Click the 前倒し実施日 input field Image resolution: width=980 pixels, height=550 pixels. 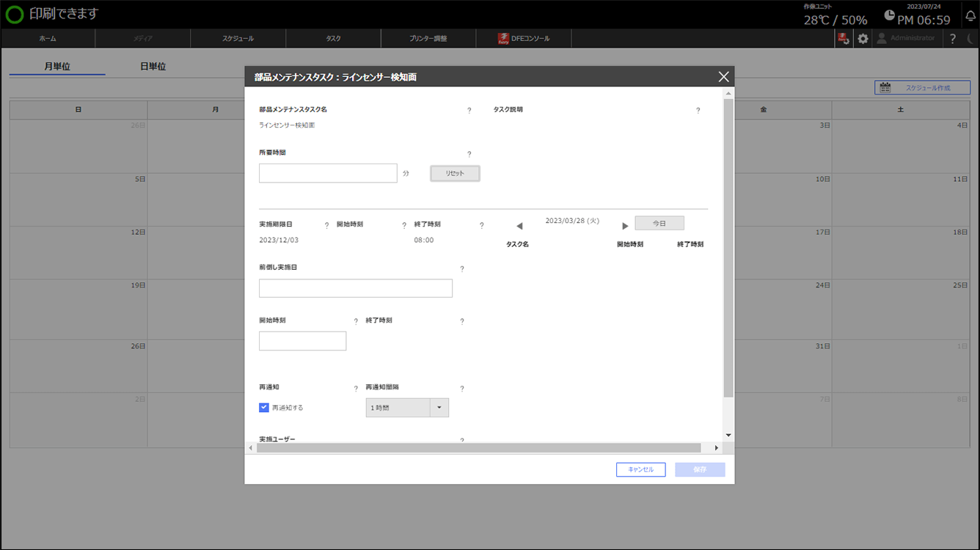(x=355, y=288)
